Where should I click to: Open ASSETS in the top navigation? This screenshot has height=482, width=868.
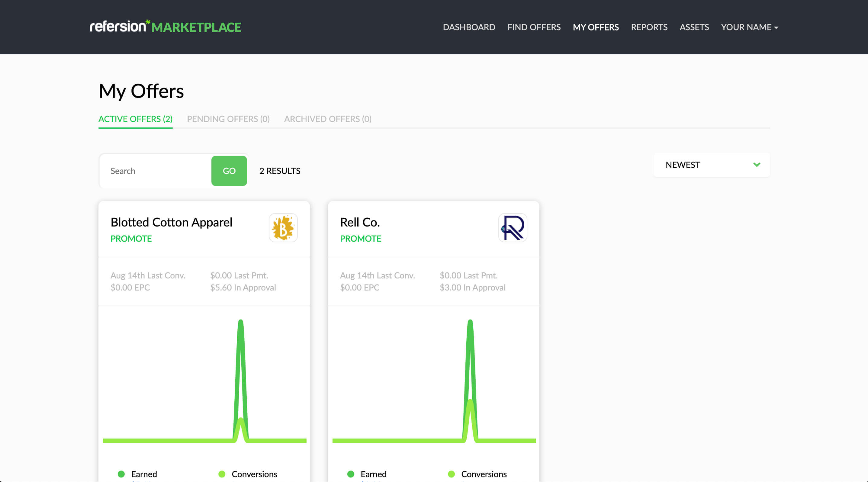click(694, 27)
